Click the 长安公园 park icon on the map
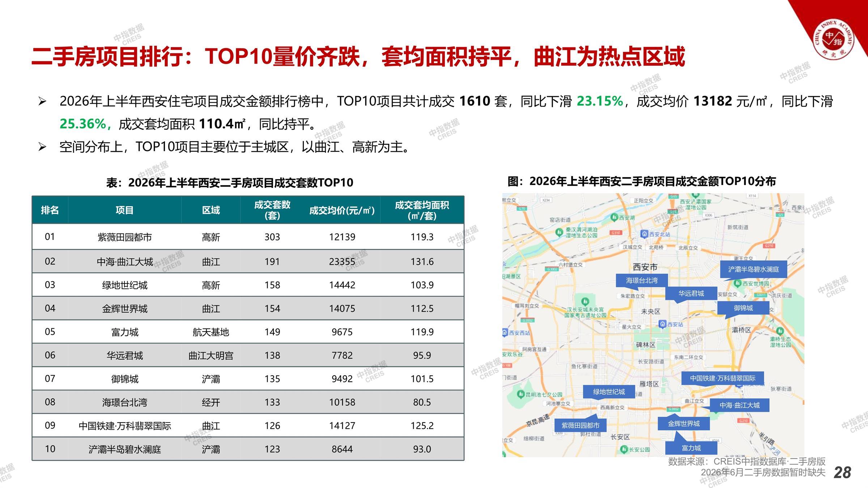868x488 pixels. (x=624, y=449)
